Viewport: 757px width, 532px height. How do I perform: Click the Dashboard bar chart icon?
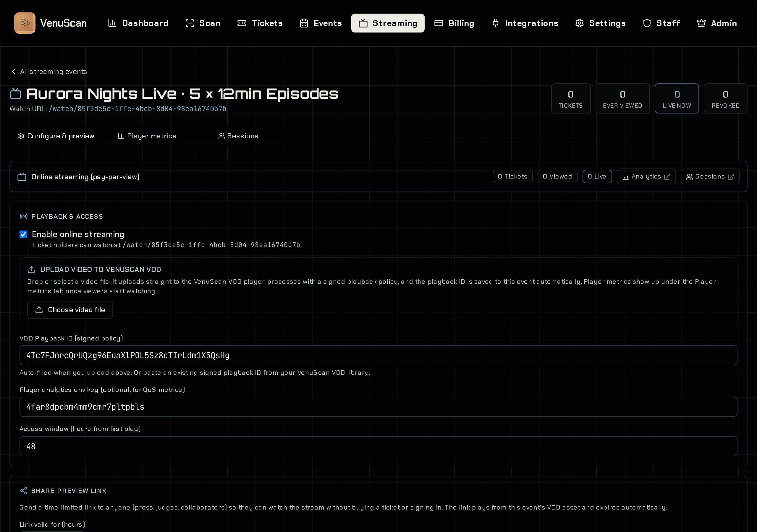(112, 23)
